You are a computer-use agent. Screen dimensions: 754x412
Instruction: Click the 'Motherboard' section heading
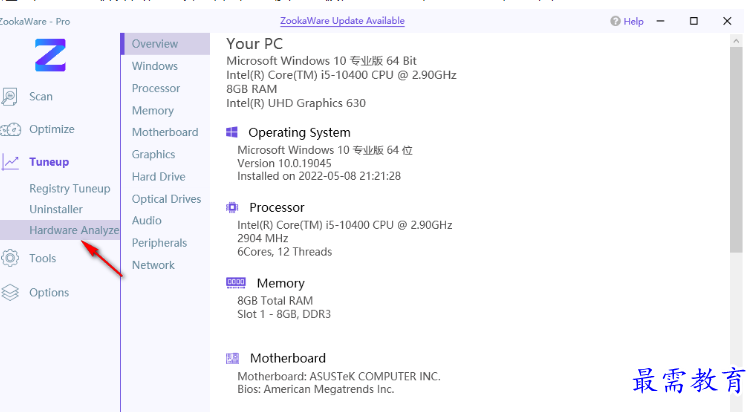click(x=288, y=358)
